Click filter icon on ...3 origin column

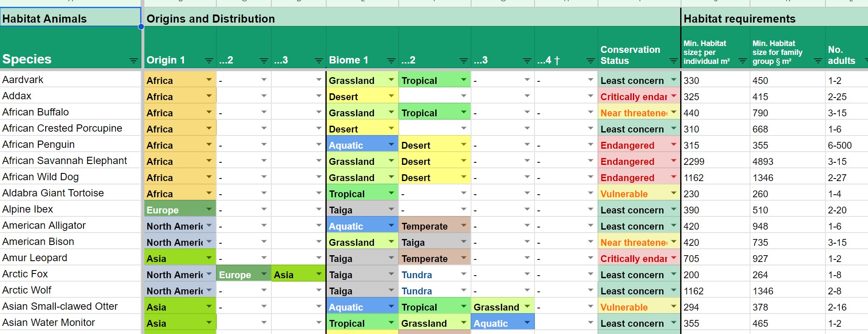pyautogui.click(x=319, y=61)
